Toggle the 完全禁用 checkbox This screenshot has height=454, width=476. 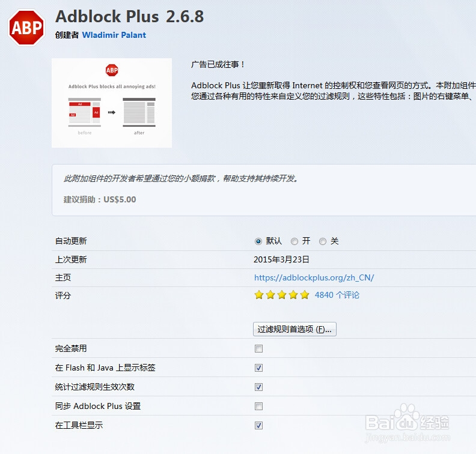coord(258,349)
